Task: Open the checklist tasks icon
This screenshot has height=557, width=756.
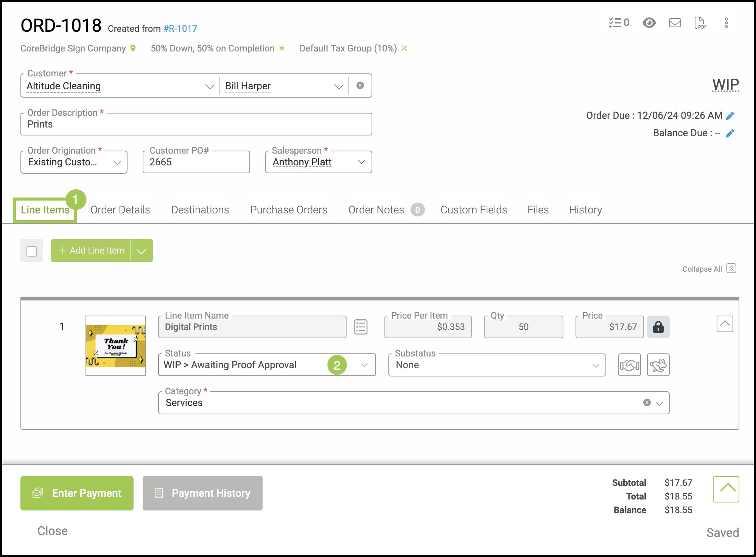Action: (x=618, y=23)
